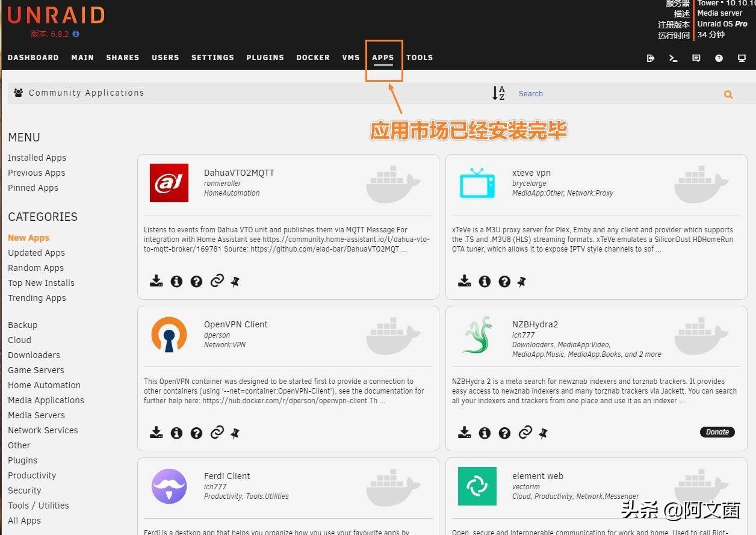756x535 pixels.
Task: Open the web terminal
Action: 673,58
